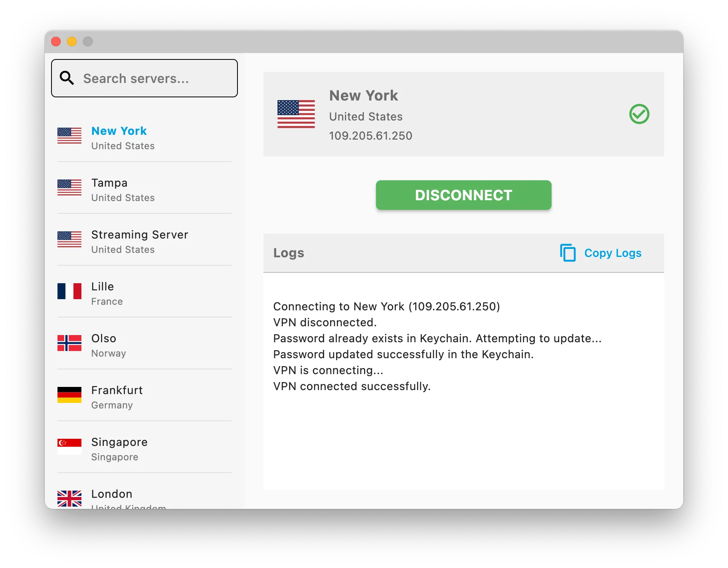728x568 pixels.
Task: Click 'United States' under Streaming Server
Action: 123,250
